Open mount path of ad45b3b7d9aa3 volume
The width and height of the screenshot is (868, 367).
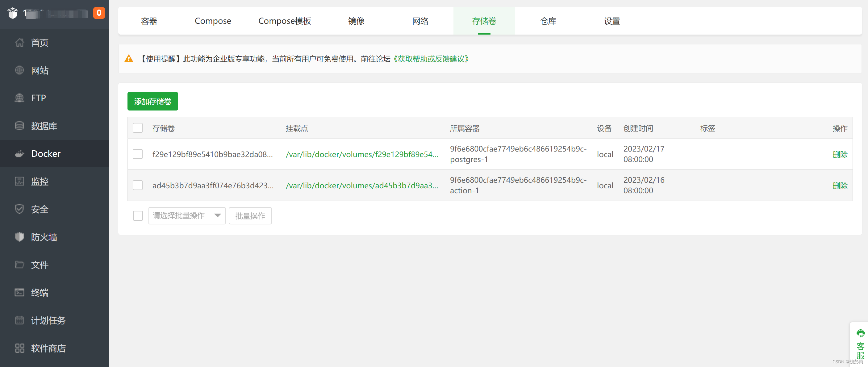[362, 186]
